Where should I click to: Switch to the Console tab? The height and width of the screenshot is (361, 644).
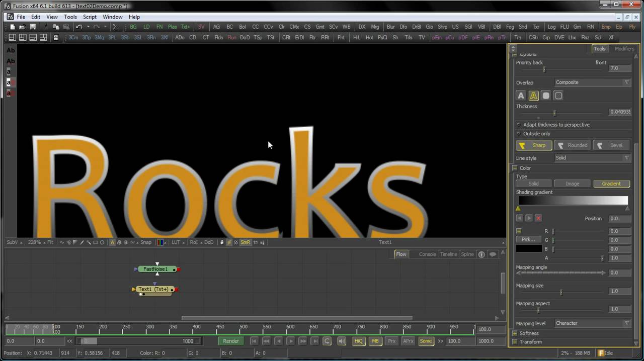pyautogui.click(x=428, y=254)
